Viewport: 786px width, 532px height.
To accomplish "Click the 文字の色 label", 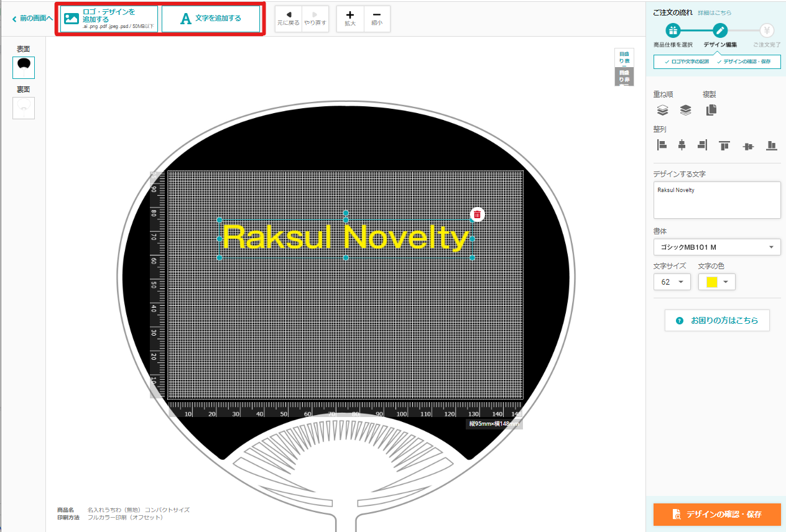I will point(711,266).
